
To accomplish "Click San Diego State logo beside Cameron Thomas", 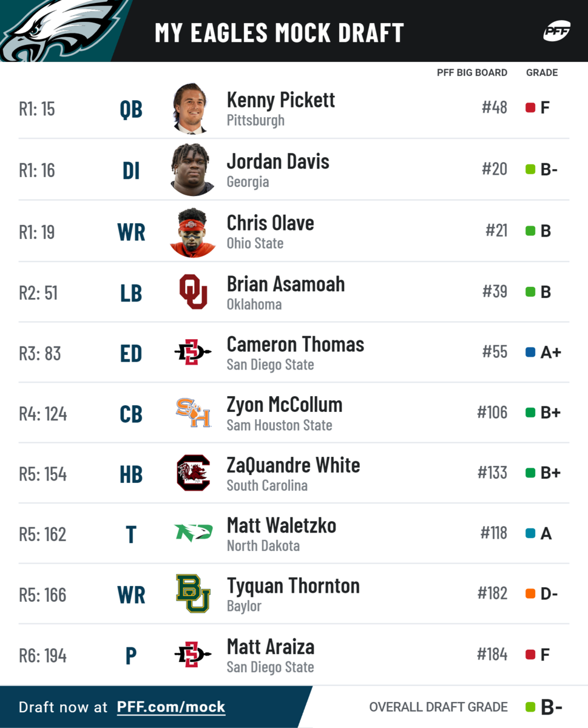I will [x=193, y=352].
